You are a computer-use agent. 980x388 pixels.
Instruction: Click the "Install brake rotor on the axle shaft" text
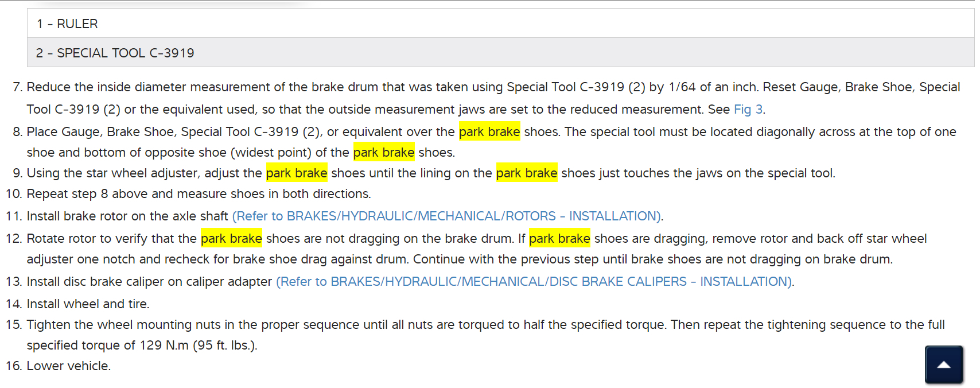pyautogui.click(x=127, y=216)
